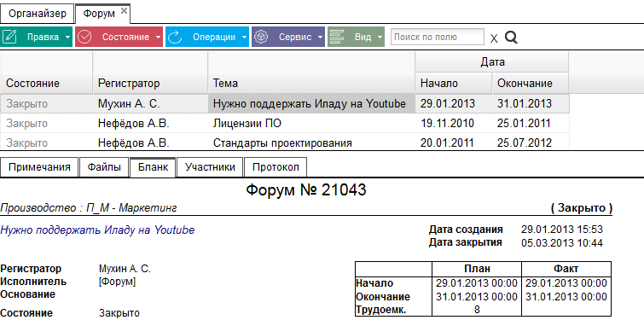Screen dimensions: 644x320
Task: Select the Бланк tab
Action: 153,167
